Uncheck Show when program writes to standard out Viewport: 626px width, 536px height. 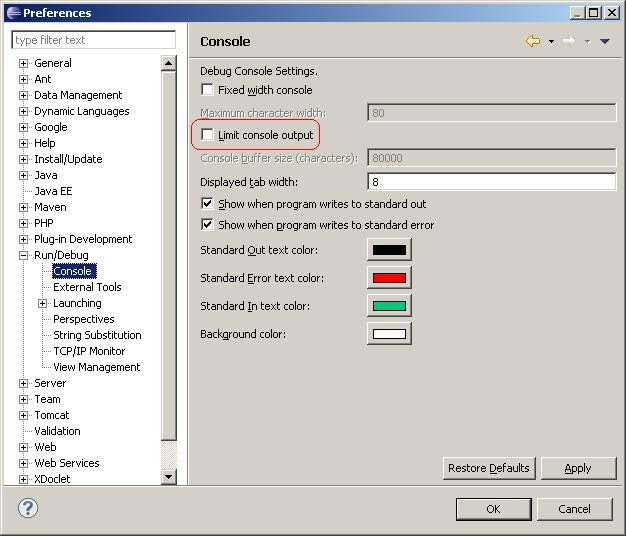click(x=207, y=204)
